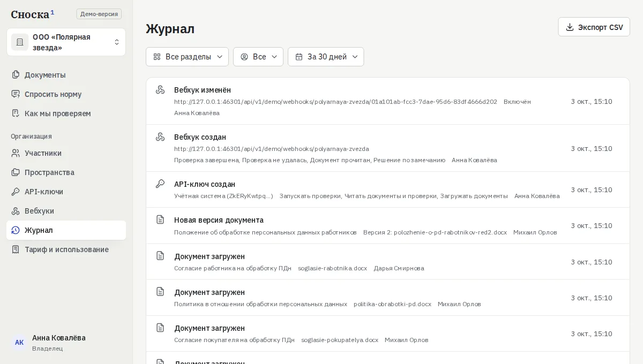
Task: Go to Спросить норму page
Action: (66, 94)
